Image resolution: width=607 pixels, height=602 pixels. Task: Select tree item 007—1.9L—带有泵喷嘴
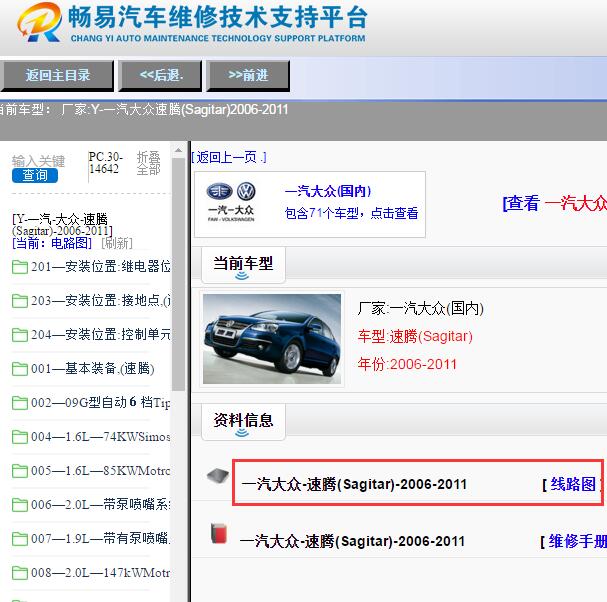point(101,539)
